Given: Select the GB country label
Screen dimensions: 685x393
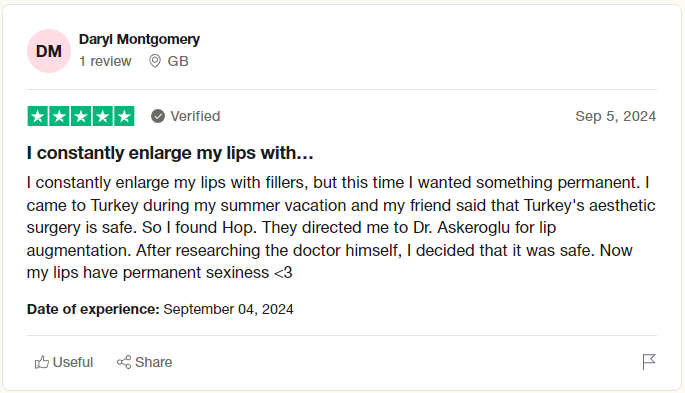Looking at the screenshot, I should pos(178,61).
